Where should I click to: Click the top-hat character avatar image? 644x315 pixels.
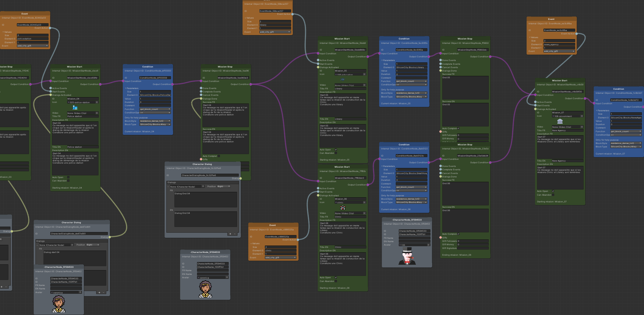(x=408, y=256)
